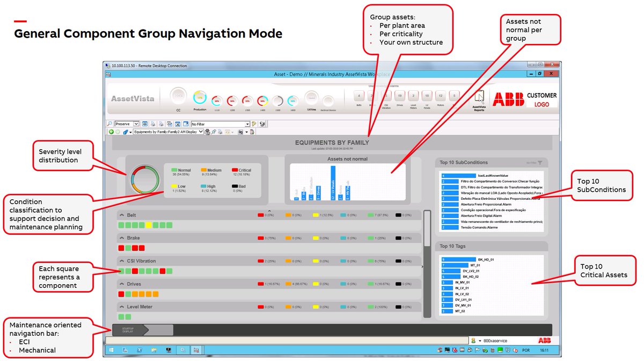Screen dimensions: 644x361
Task: Click the Windows Start button
Action: [112, 350]
